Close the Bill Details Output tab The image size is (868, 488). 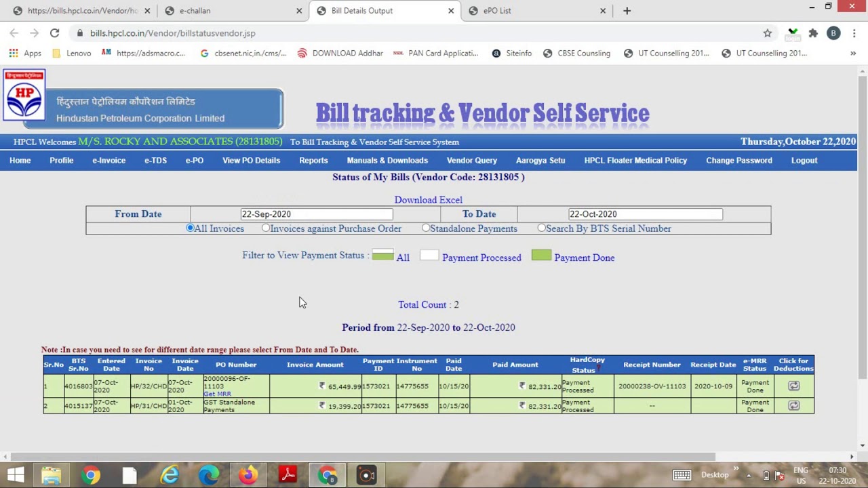point(451,10)
